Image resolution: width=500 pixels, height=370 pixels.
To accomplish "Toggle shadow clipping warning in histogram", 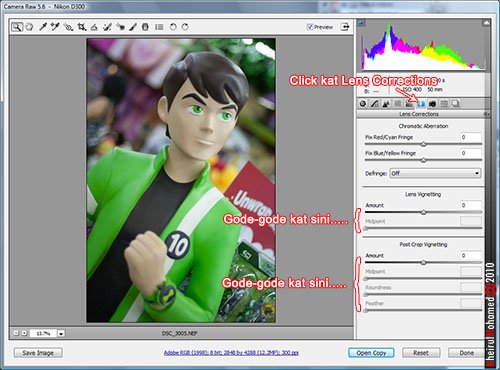I will [362, 23].
